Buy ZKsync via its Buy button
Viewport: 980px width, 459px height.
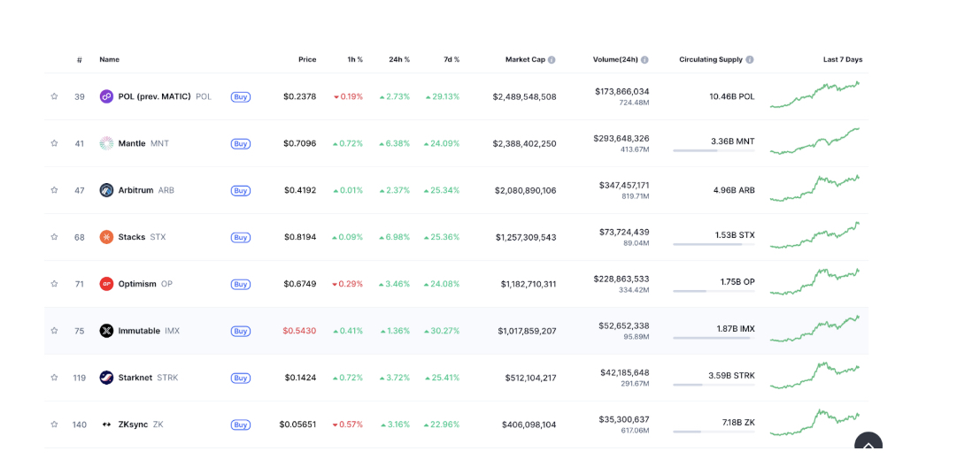tap(241, 425)
